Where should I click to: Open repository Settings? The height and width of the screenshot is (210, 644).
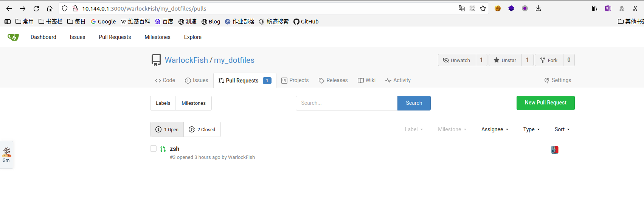557,80
